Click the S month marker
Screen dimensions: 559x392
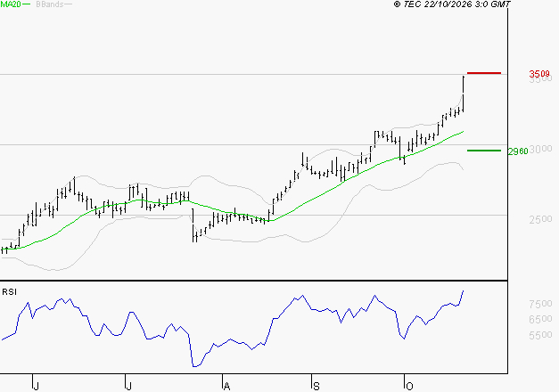[x=316, y=386]
